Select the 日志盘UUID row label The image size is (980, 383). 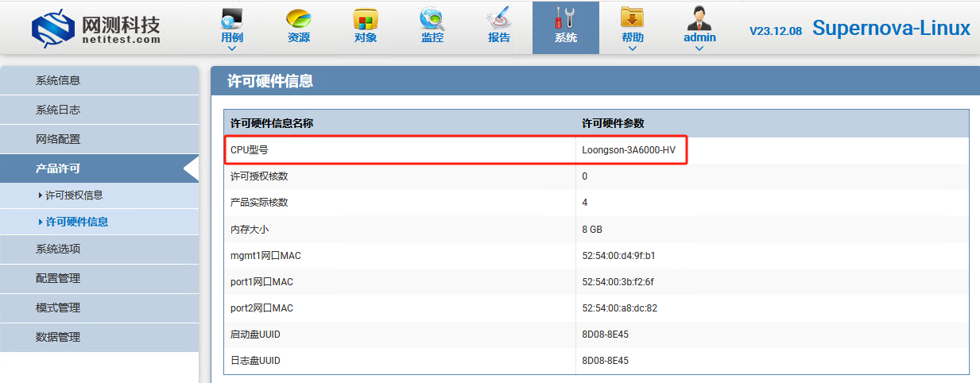pos(255,361)
